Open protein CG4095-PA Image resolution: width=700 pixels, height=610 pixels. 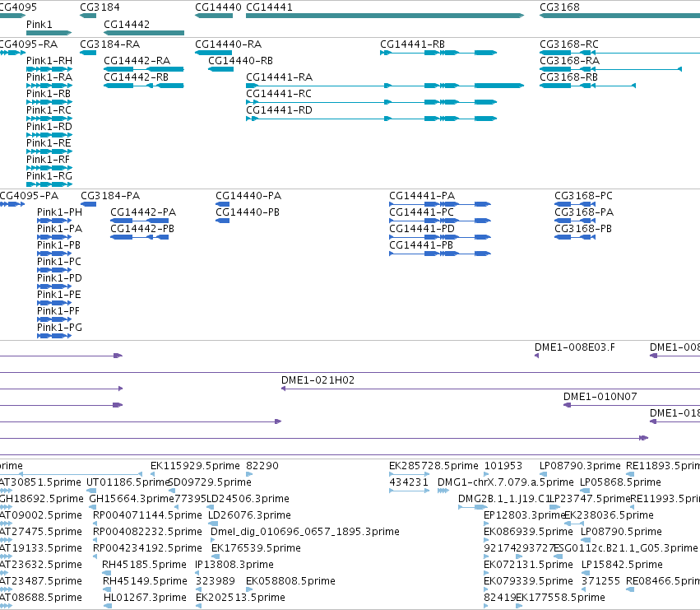click(29, 196)
